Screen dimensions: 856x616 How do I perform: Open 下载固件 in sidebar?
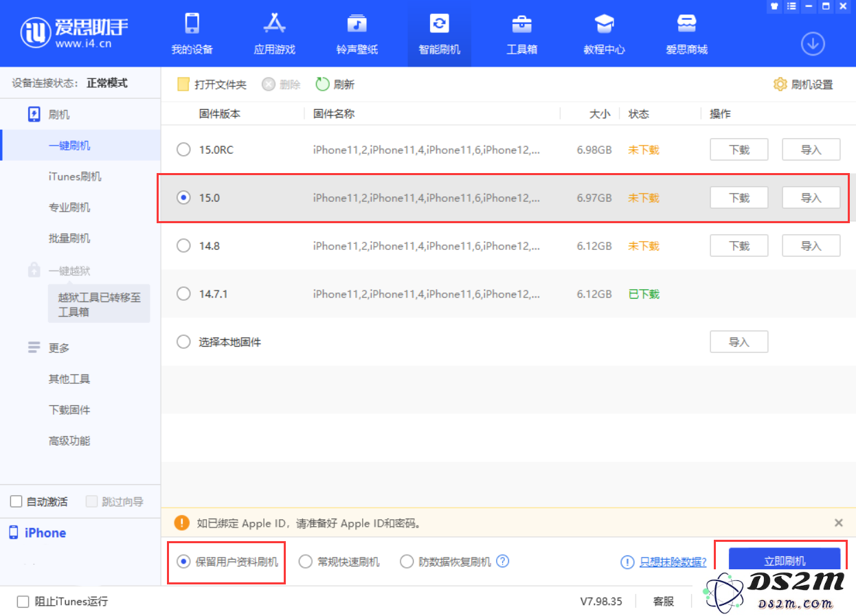click(x=69, y=410)
